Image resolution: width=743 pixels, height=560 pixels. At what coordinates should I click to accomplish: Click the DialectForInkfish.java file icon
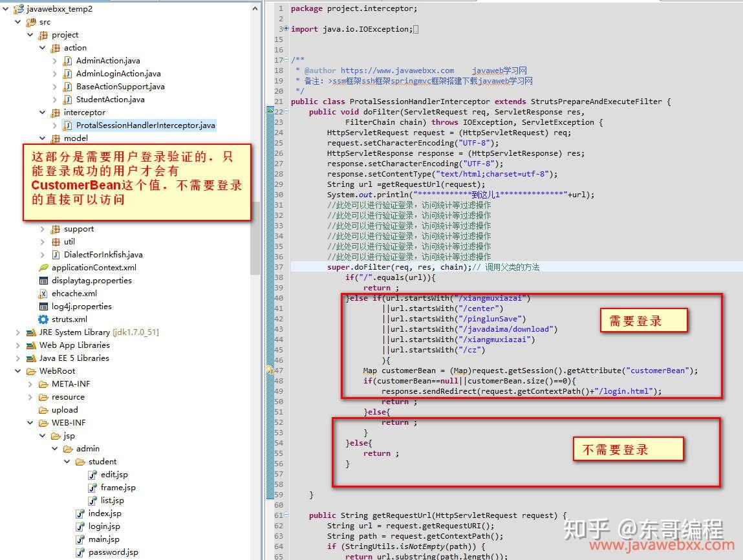56,254
